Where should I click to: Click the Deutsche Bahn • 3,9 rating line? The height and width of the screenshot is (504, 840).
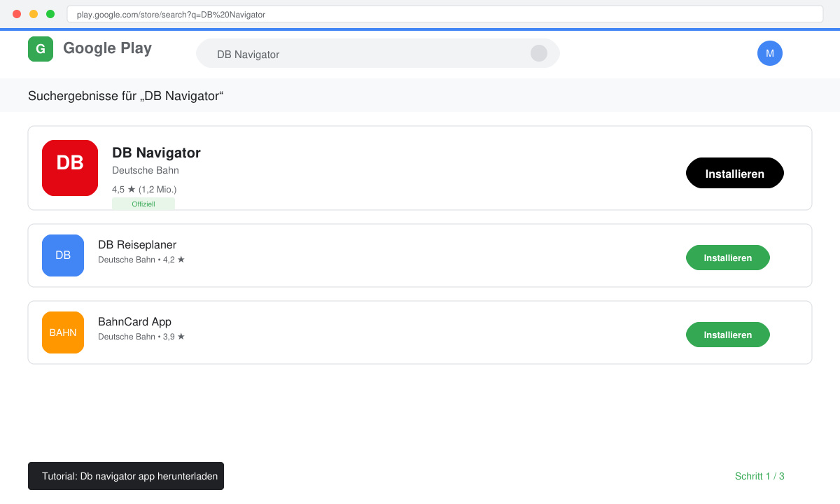[141, 337]
